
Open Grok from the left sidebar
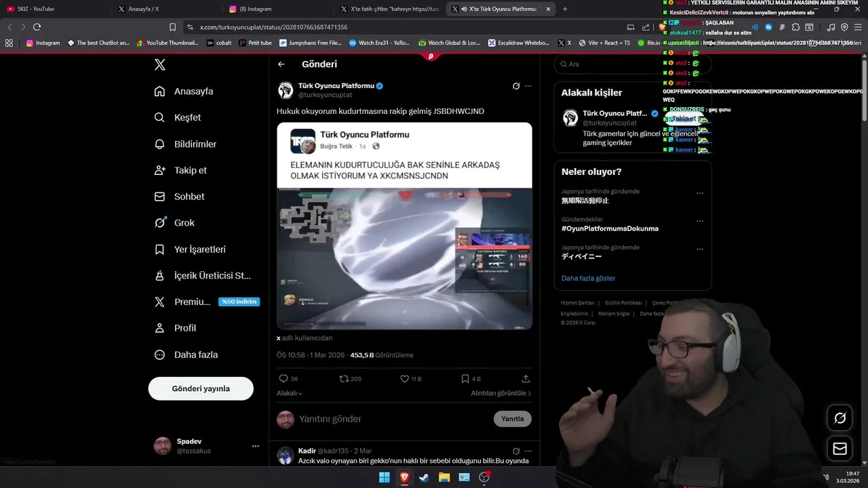pos(174,223)
